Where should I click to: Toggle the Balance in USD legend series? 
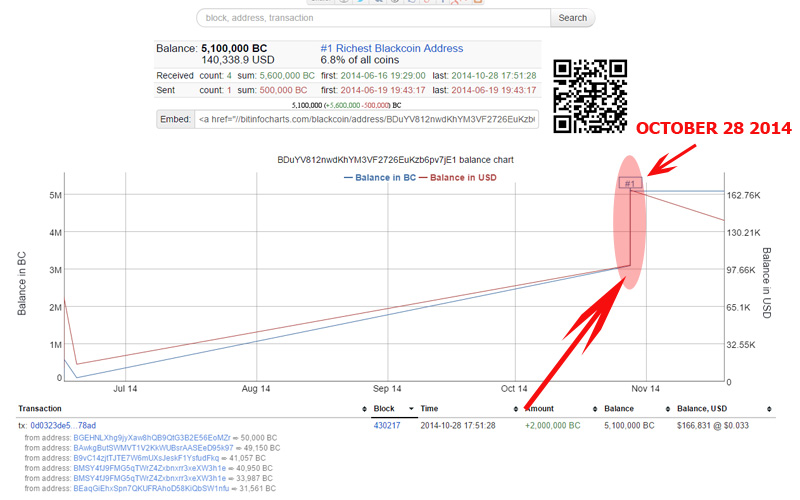point(458,178)
